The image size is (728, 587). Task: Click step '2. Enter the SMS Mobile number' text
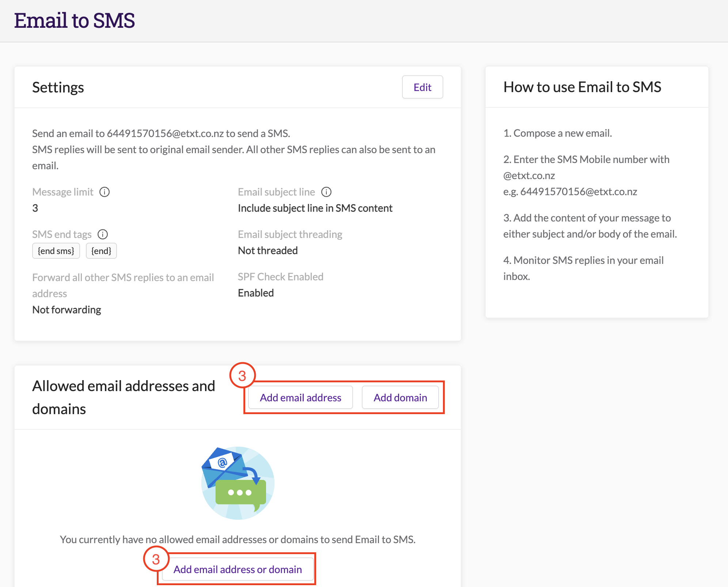pos(586,167)
